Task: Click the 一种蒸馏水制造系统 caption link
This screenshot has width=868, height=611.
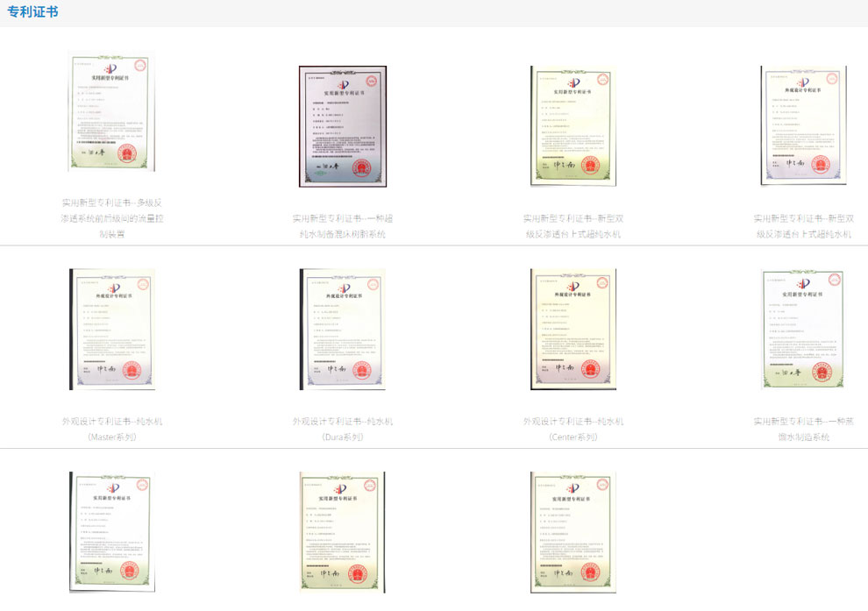Action: tap(803, 429)
